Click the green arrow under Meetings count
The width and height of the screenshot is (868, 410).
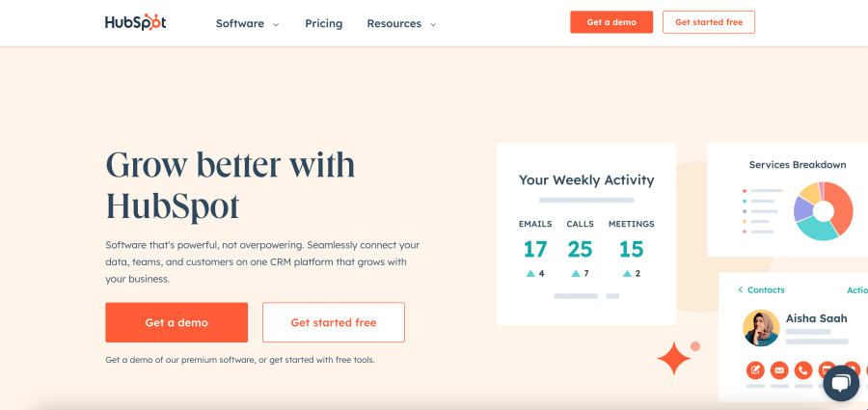(626, 273)
